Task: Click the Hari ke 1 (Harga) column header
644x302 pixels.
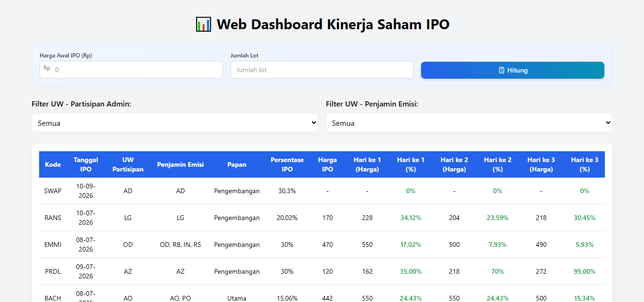Action: 367,164
